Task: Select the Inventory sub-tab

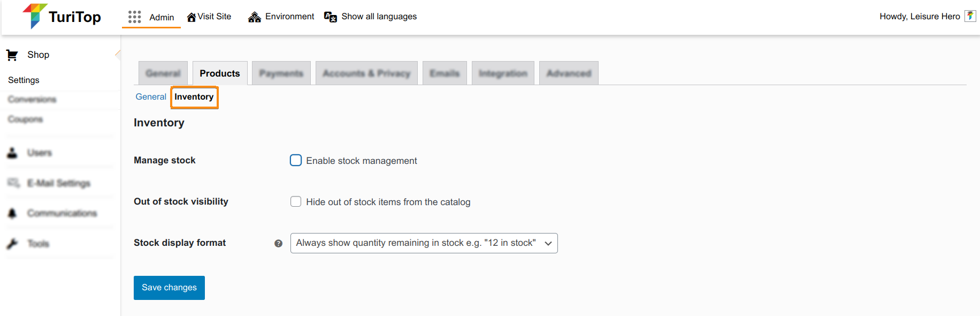Action: (x=194, y=97)
